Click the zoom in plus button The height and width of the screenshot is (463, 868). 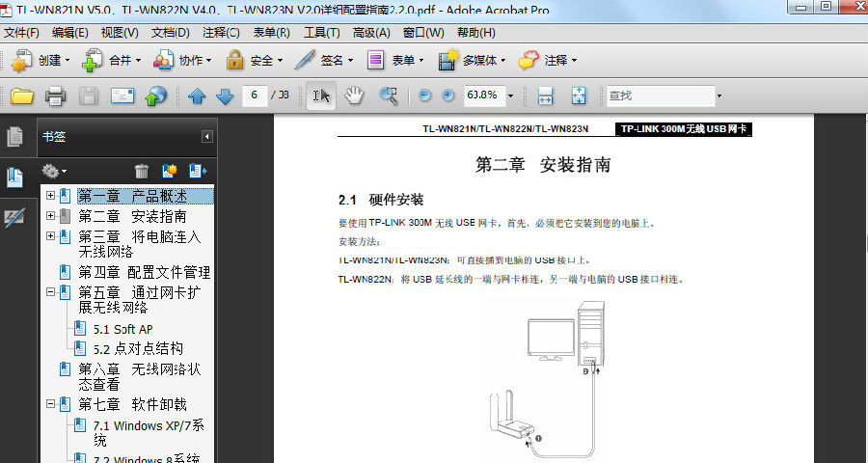click(448, 95)
